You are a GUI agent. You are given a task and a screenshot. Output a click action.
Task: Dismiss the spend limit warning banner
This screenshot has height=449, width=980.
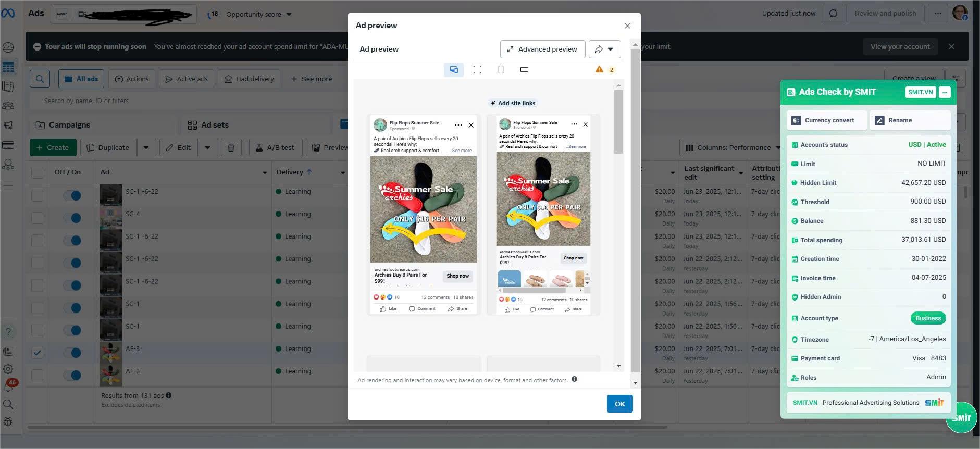(951, 46)
